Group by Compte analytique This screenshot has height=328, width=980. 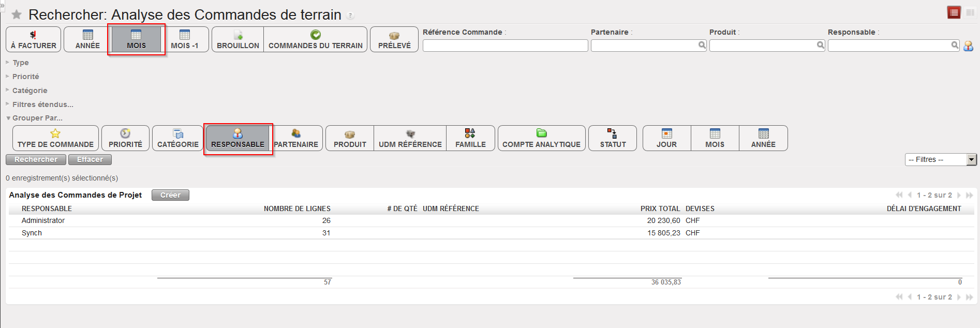tap(542, 138)
